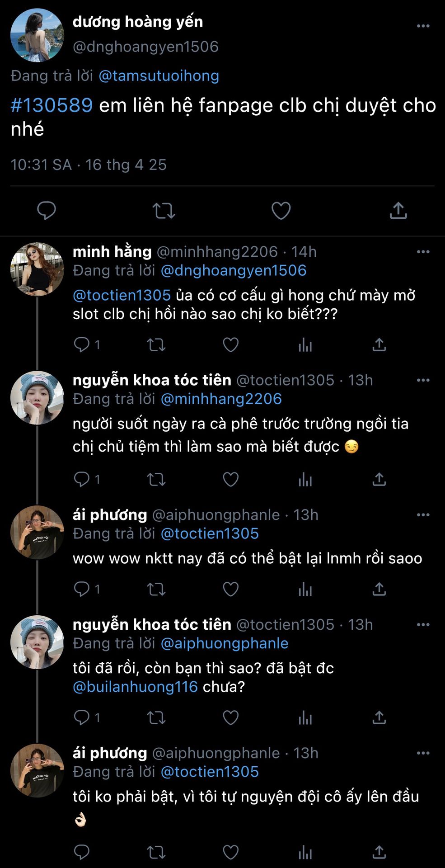Image resolution: width=445 pixels, height=868 pixels.
Task: Like minh hằng's reply
Action: coord(230,345)
